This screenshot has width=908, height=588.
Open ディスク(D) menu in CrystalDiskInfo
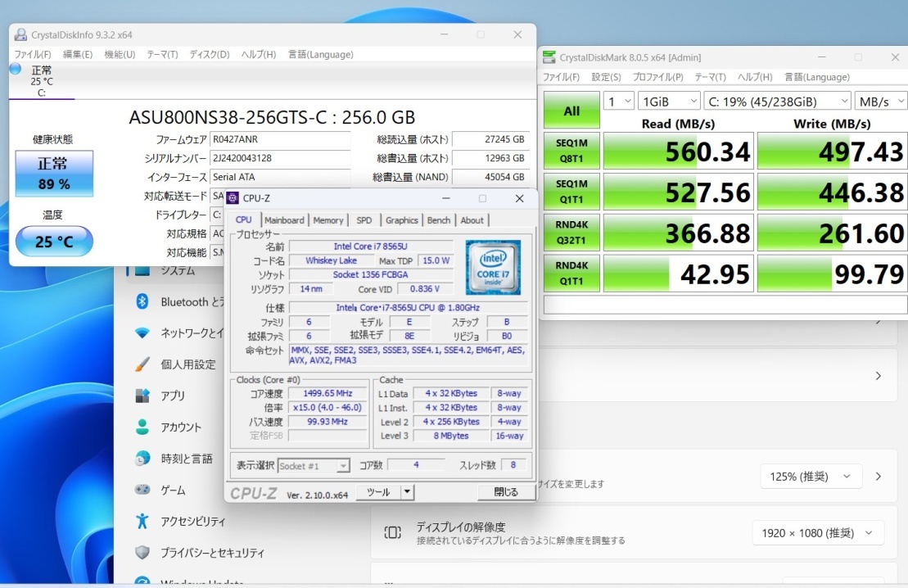pos(209,54)
